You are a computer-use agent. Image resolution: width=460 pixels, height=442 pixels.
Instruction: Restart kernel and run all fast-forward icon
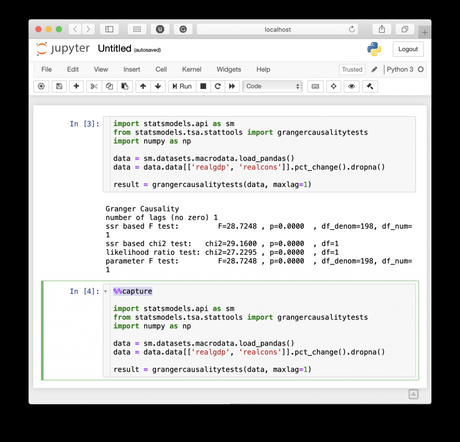tap(232, 86)
